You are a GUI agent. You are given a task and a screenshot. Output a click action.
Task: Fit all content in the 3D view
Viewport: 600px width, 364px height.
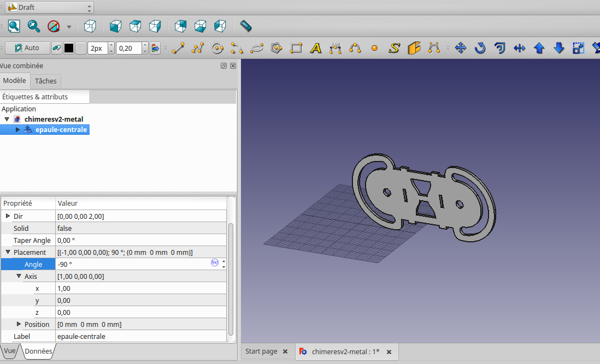(x=14, y=26)
